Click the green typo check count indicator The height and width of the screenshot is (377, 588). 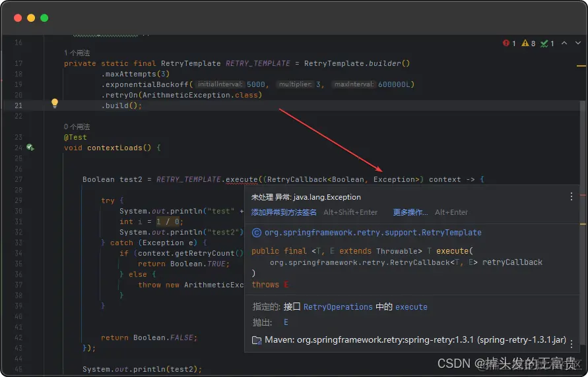point(547,43)
